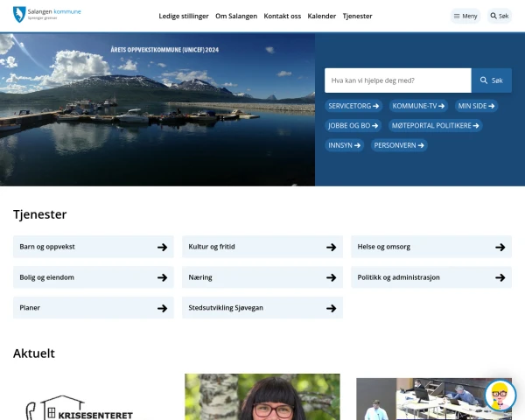Open the Kalender nav item
The image size is (525, 420).
[322, 16]
